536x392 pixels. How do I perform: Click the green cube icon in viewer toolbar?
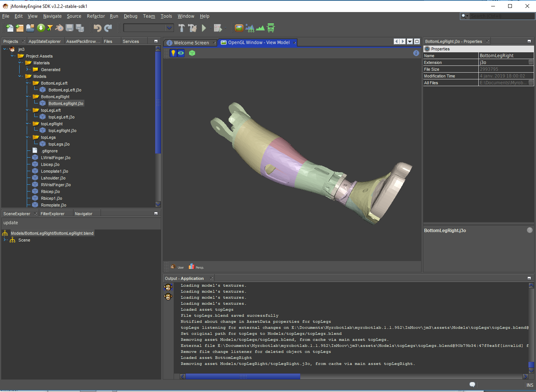(192, 53)
